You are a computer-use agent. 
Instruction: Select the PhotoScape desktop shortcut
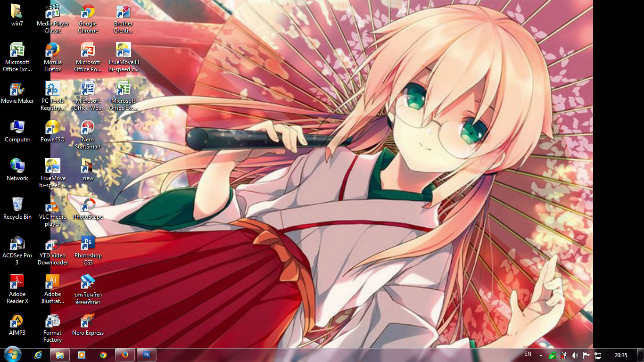coord(88,209)
